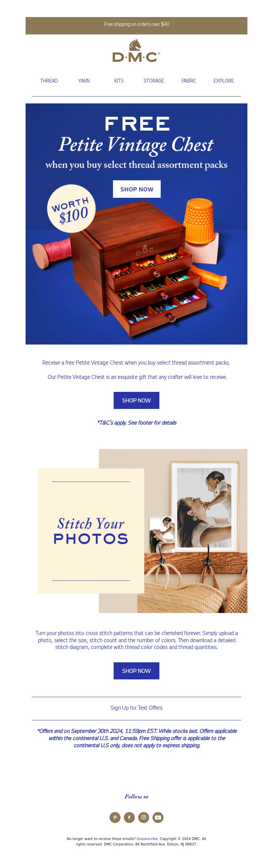Image resolution: width=273 pixels, height=868 pixels.
Task: Click SHOP NOW below Petite Vintage Chest text
Action: click(x=136, y=400)
